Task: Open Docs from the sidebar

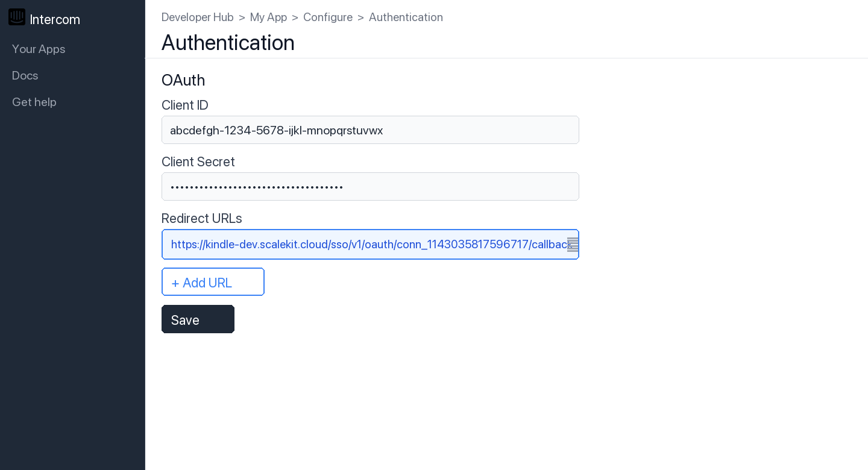Action: click(x=25, y=75)
